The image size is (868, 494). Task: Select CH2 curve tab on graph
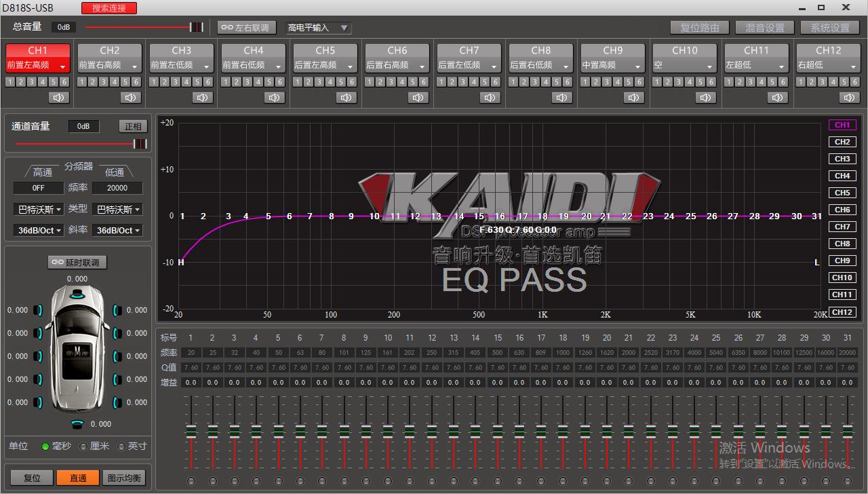pyautogui.click(x=842, y=142)
